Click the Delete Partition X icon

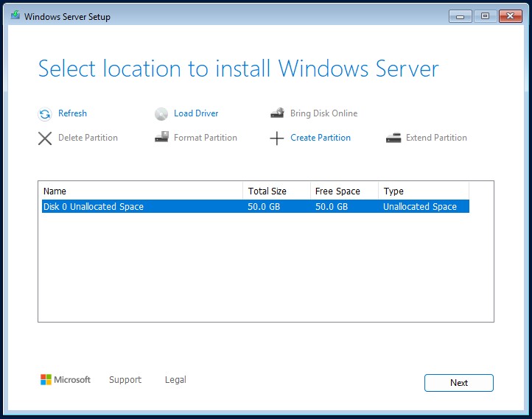click(45, 138)
